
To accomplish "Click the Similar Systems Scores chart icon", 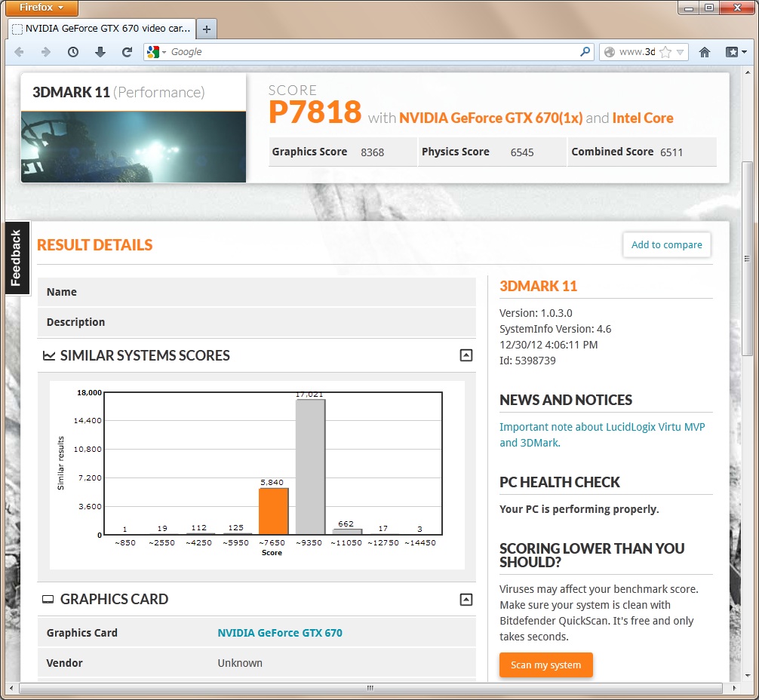I will [x=49, y=356].
